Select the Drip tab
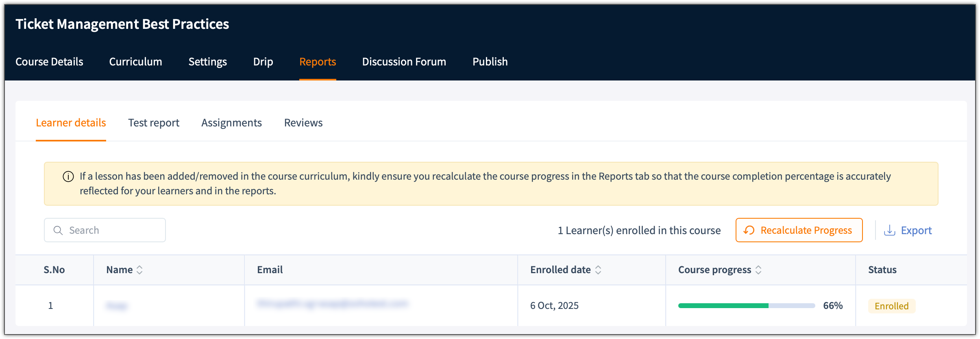Viewport: 980px width, 339px height. (263, 62)
